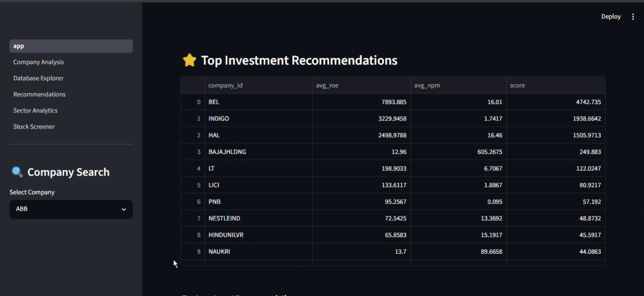Select the LICI company cell
This screenshot has height=296, width=644.
click(258, 185)
